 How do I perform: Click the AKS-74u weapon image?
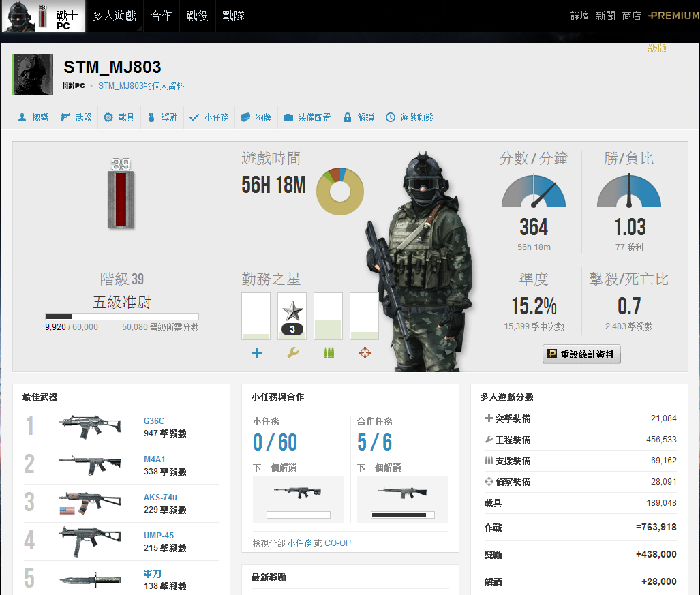[90, 503]
